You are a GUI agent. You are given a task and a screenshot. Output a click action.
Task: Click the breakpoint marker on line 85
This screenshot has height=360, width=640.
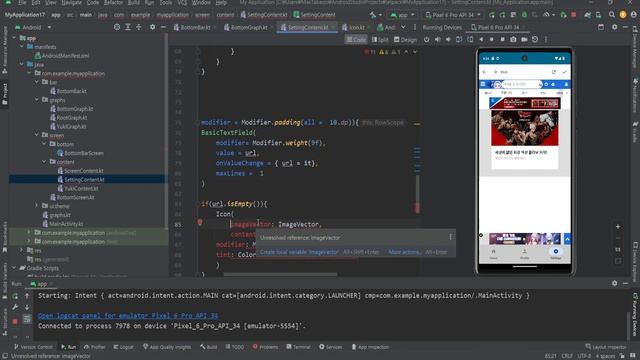[x=200, y=222]
